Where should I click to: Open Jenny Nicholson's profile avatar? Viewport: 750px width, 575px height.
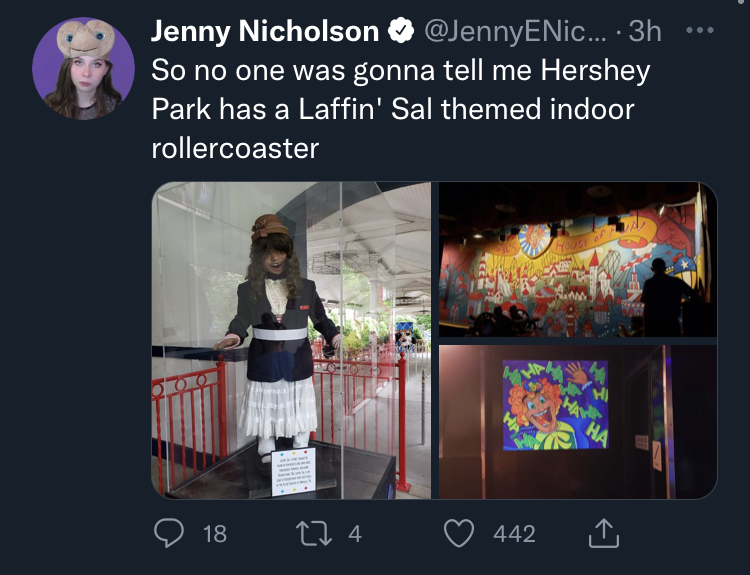click(x=83, y=68)
